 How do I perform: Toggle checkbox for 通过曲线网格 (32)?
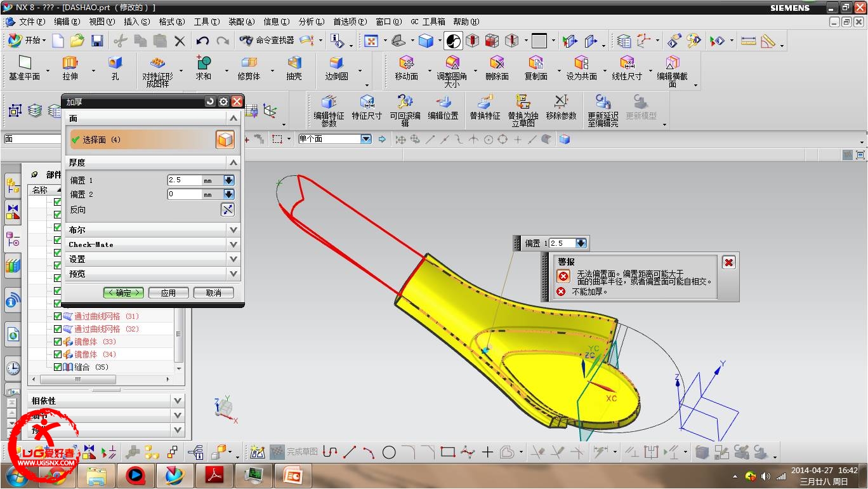pos(58,329)
